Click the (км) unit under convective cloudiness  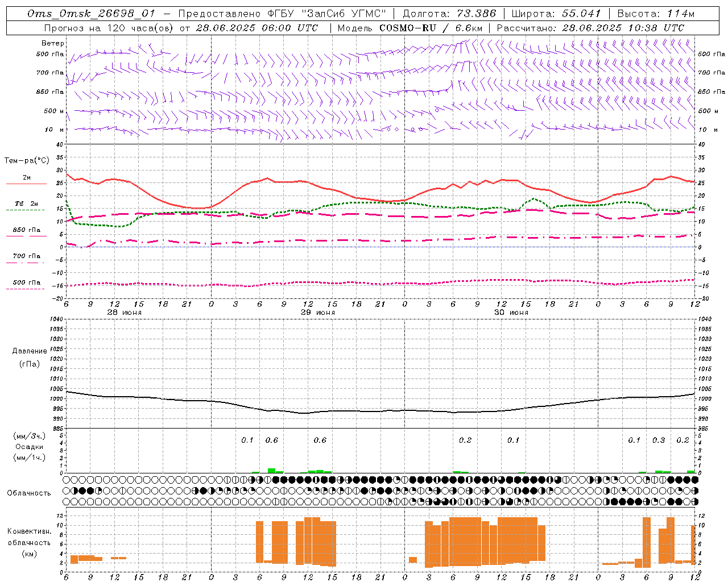(29, 554)
